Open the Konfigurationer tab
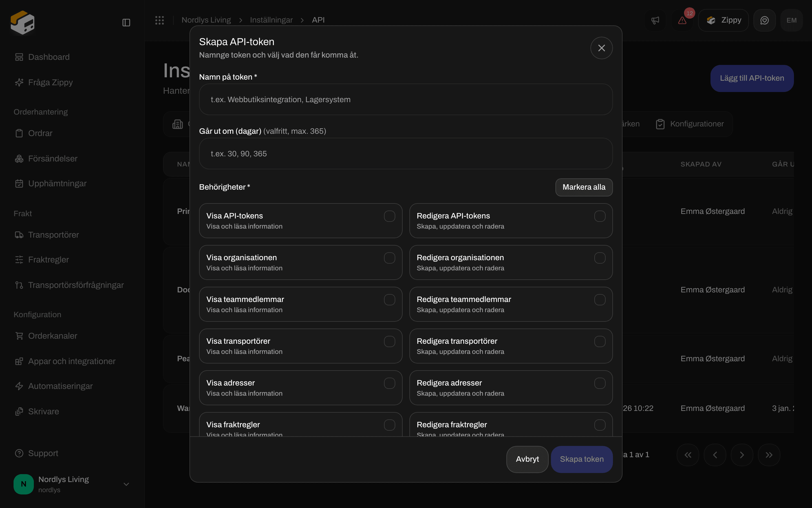 click(690, 124)
